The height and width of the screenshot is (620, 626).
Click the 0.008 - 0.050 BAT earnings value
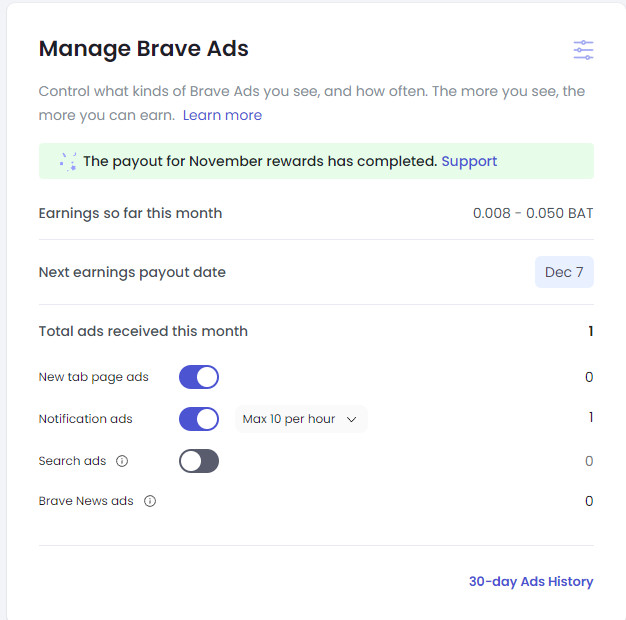pyautogui.click(x=533, y=213)
